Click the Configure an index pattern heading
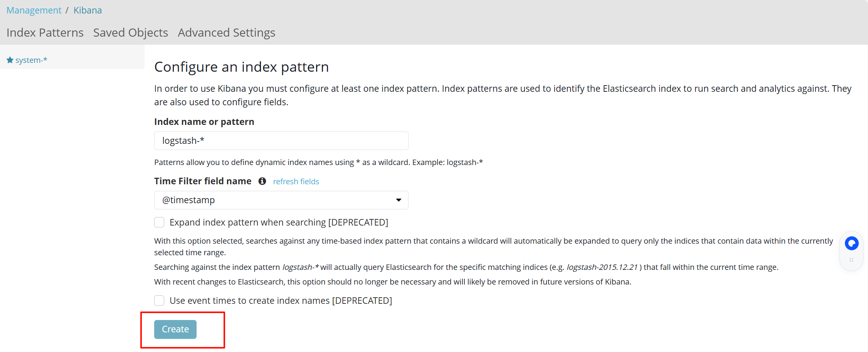Image resolution: width=868 pixels, height=352 pixels. (x=242, y=67)
